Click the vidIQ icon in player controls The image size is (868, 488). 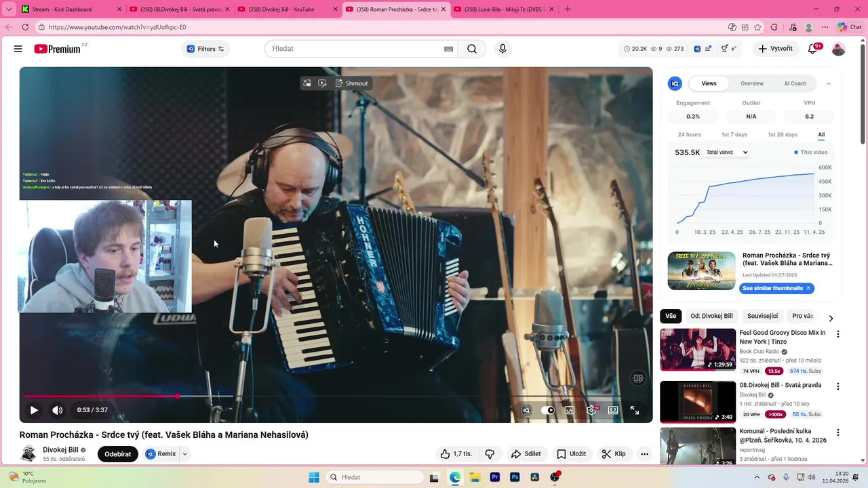pos(526,410)
